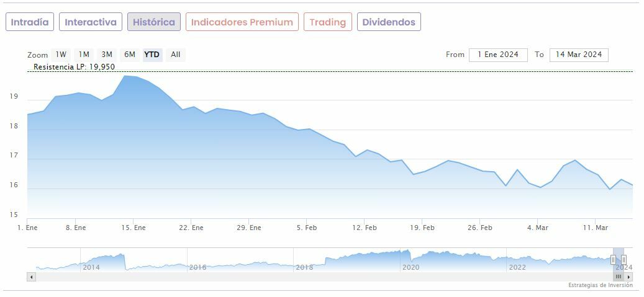Select the Histórica tab

(x=154, y=22)
